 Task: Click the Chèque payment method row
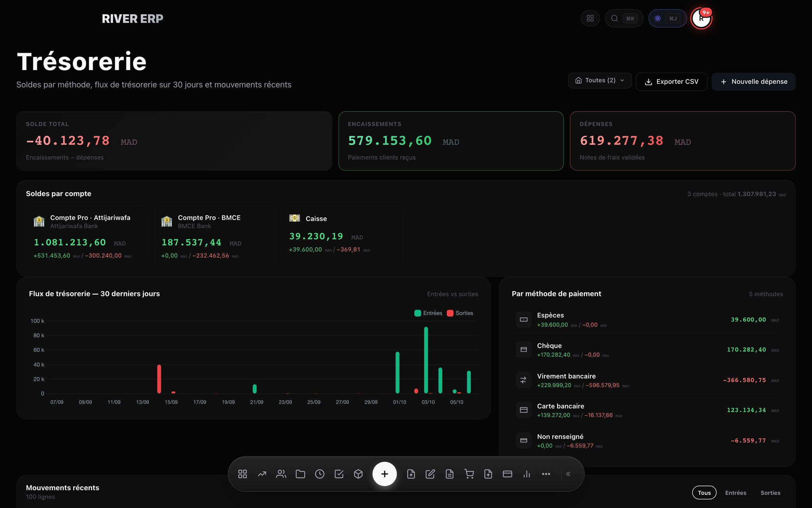[x=647, y=350]
